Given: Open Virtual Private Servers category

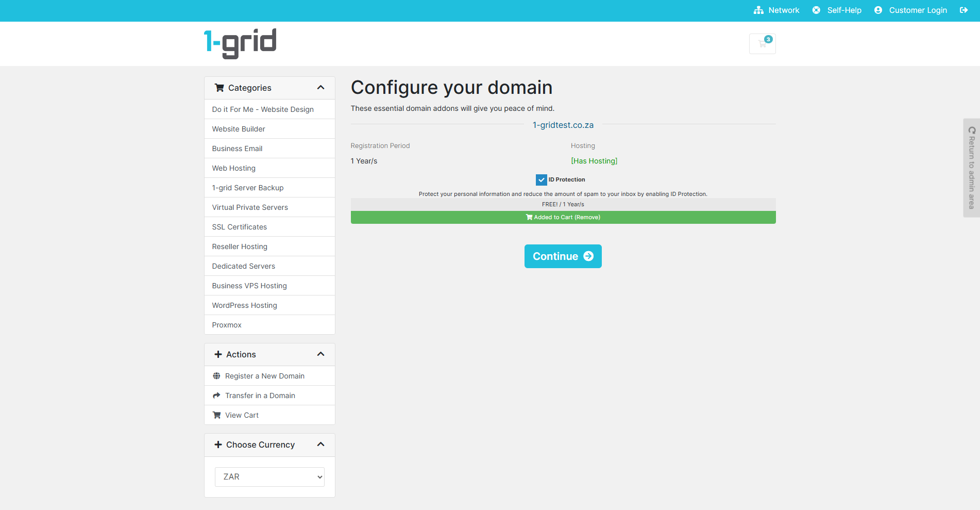Looking at the screenshot, I should tap(269, 207).
